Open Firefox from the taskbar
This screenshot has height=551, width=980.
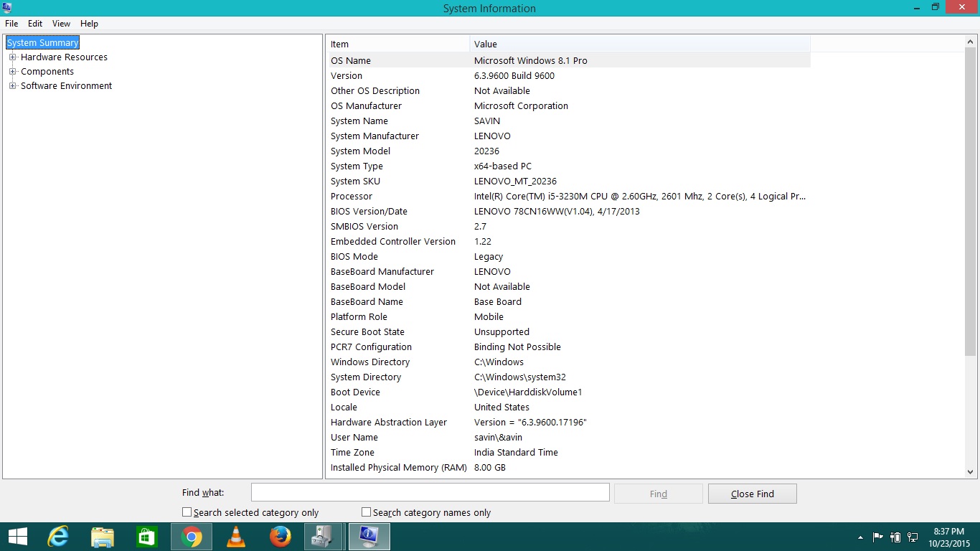[x=281, y=537]
